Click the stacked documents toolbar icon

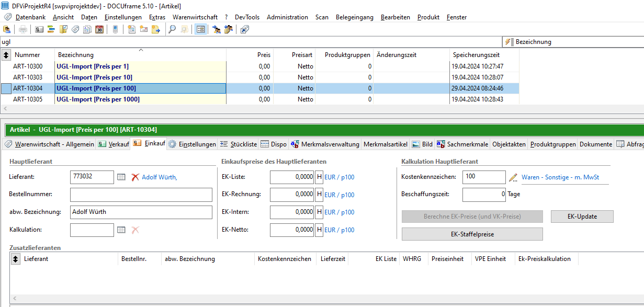pyautogui.click(x=87, y=29)
